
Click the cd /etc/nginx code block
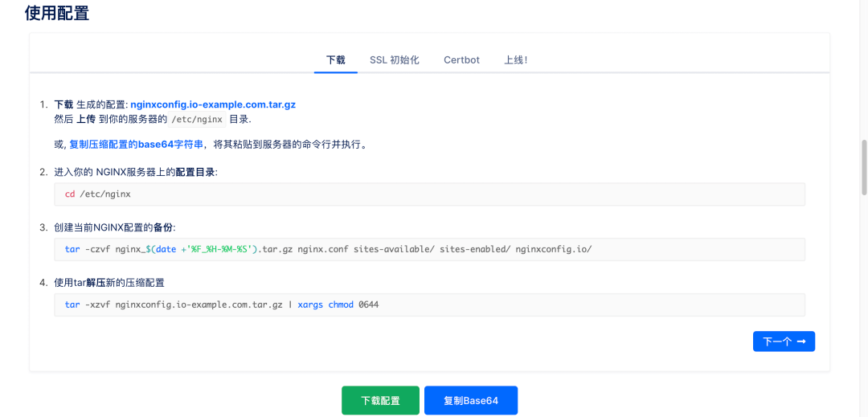(429, 194)
